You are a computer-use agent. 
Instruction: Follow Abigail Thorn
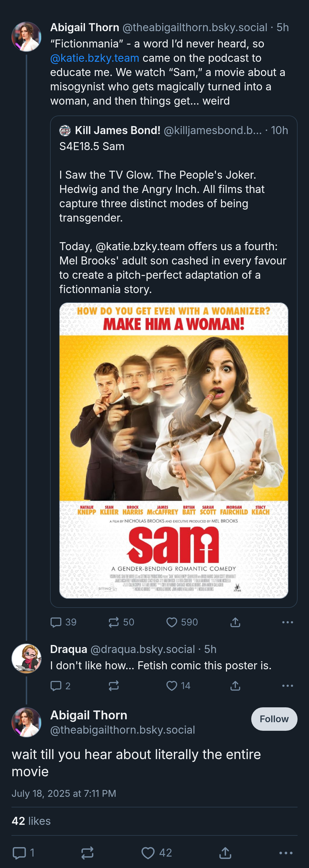pos(274,719)
